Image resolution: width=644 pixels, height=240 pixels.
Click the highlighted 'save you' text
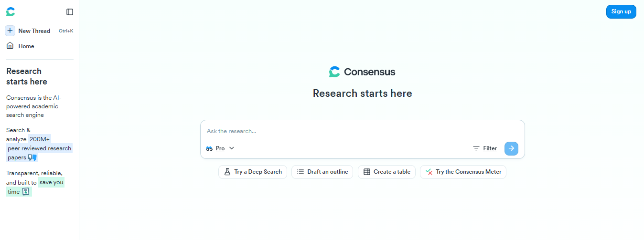coord(51,183)
